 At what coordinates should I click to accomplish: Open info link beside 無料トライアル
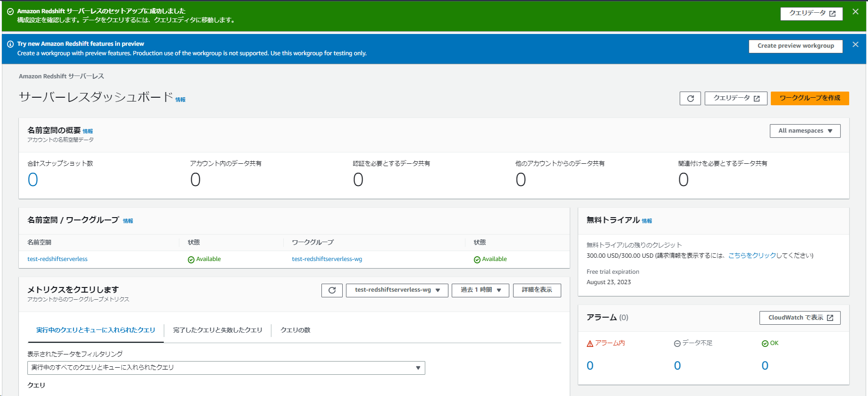[647, 221]
